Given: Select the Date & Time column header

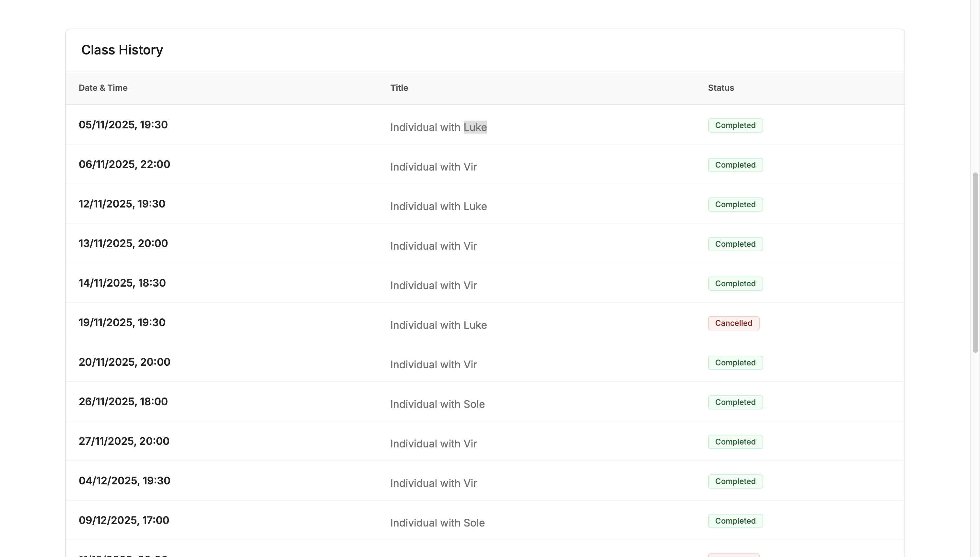Looking at the screenshot, I should pyautogui.click(x=103, y=88).
